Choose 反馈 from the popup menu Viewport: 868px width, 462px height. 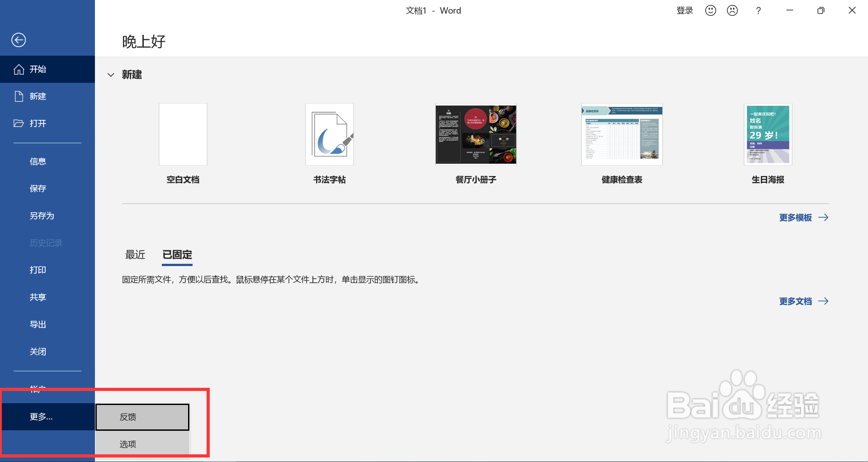click(142, 417)
